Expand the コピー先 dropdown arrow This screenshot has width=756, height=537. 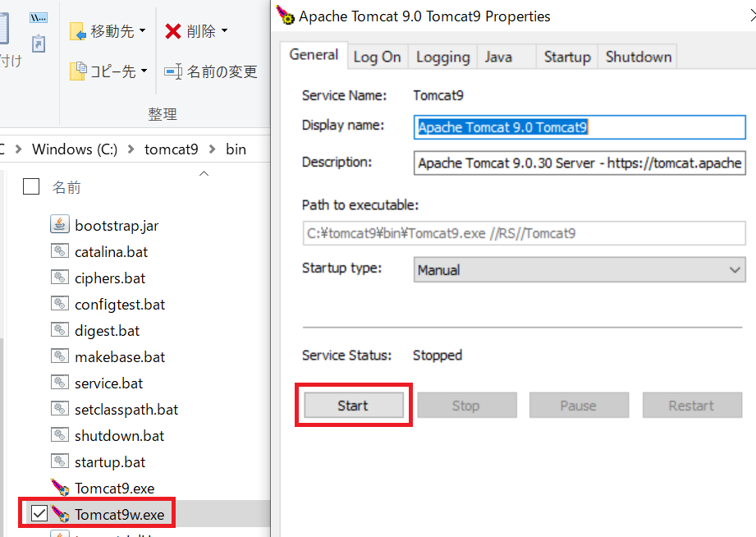click(144, 71)
